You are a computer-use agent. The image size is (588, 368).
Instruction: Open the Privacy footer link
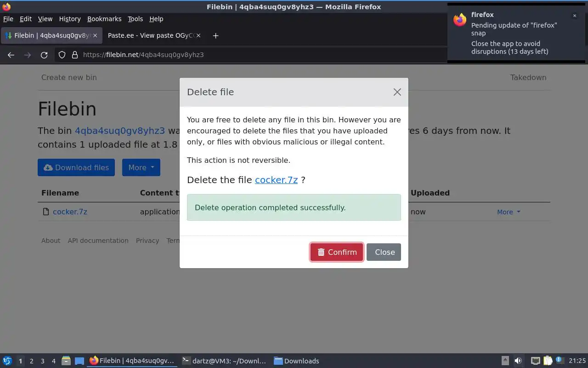point(147,241)
